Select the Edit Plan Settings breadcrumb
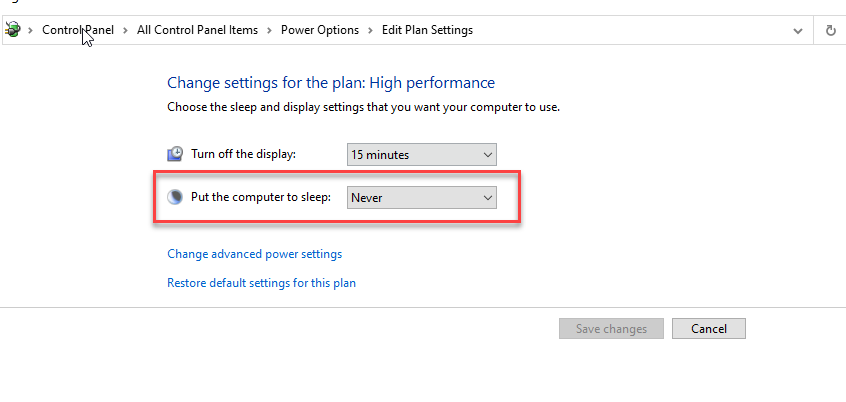The height and width of the screenshot is (402, 846). click(x=427, y=30)
